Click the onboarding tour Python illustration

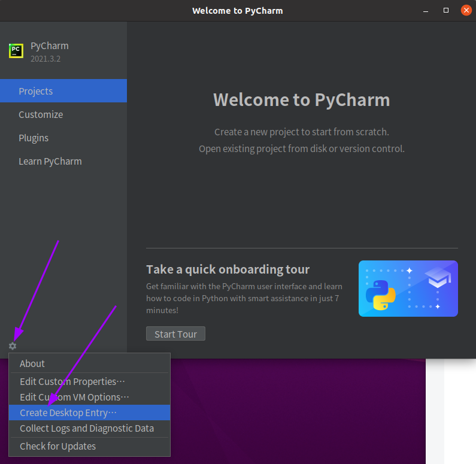click(408, 289)
